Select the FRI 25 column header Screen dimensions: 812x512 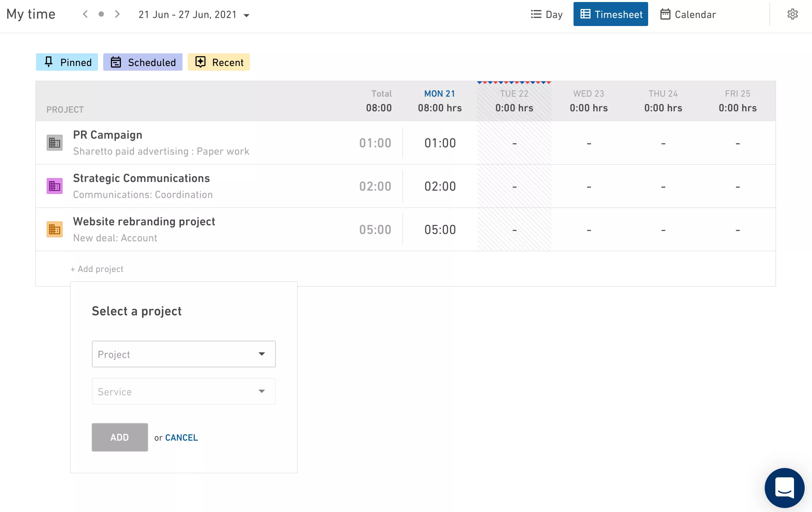pyautogui.click(x=738, y=101)
